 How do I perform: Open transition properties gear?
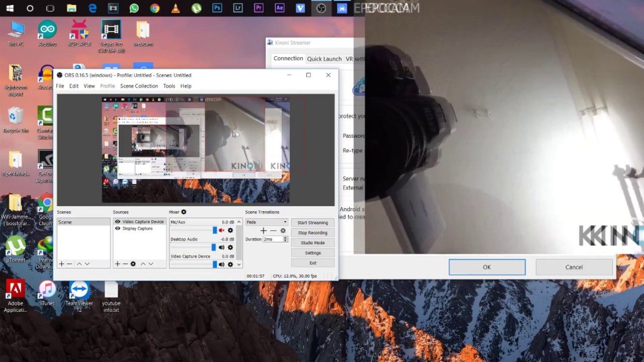tap(283, 231)
